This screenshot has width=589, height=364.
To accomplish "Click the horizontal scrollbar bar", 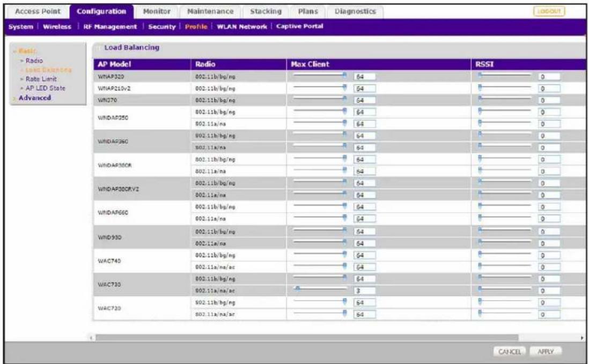I will pos(306,338).
